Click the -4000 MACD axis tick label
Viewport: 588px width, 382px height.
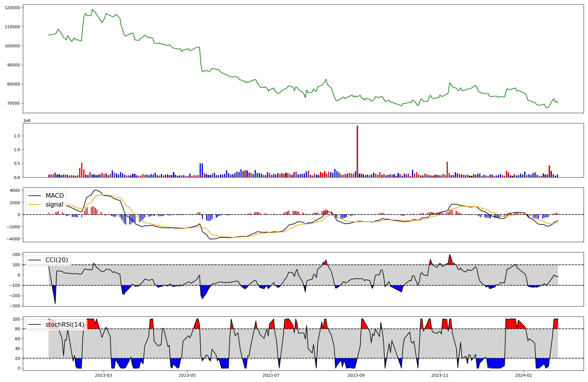13,239
